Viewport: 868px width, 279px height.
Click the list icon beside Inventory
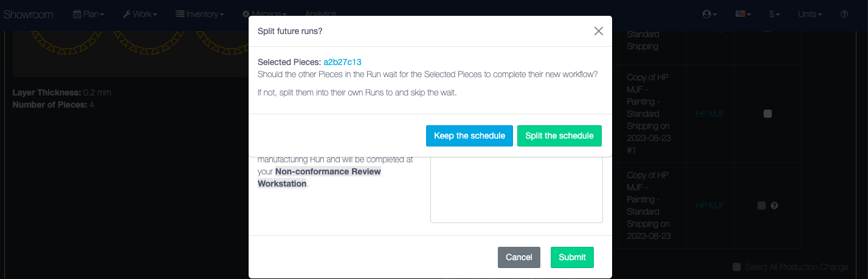[181, 14]
